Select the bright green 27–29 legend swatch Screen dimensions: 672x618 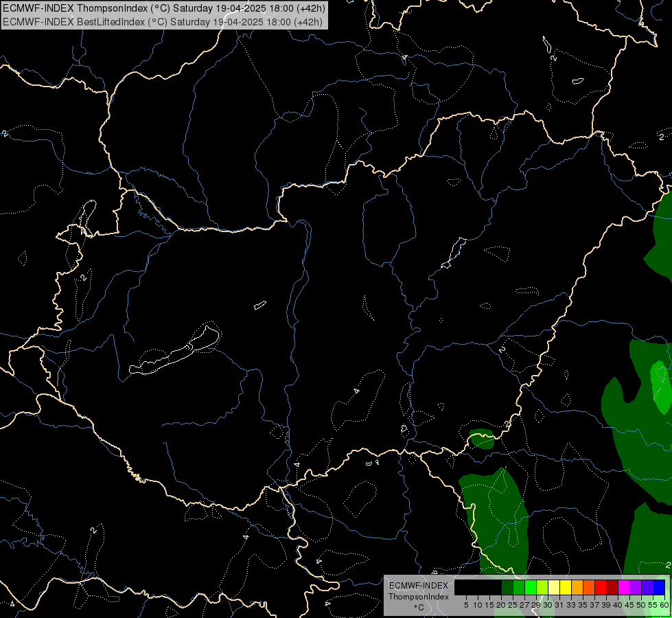(x=531, y=587)
